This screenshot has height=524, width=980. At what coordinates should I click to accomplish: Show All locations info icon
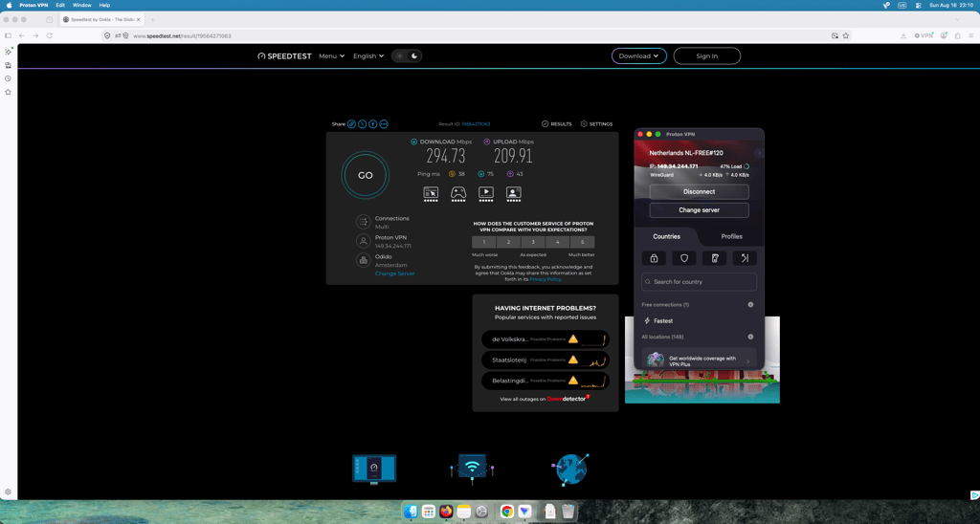[750, 337]
